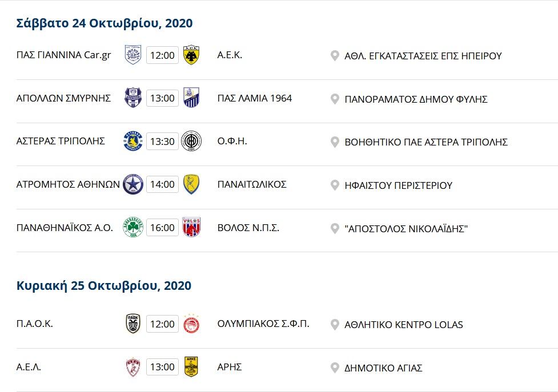Click the Volos red and blue crest
Viewport: 558px width, 392px height.
point(191,228)
